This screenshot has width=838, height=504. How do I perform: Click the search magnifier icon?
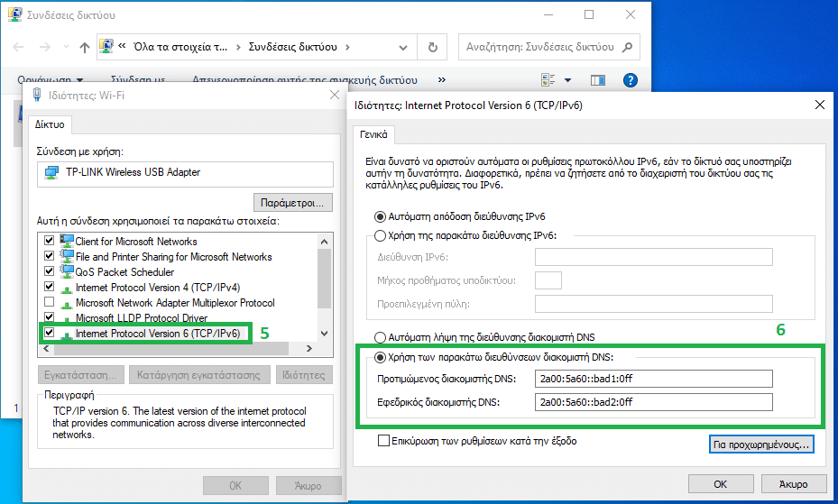[628, 47]
